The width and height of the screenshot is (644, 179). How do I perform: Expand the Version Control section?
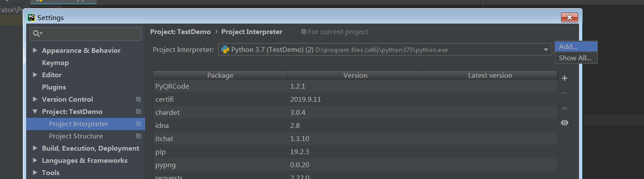click(x=35, y=99)
